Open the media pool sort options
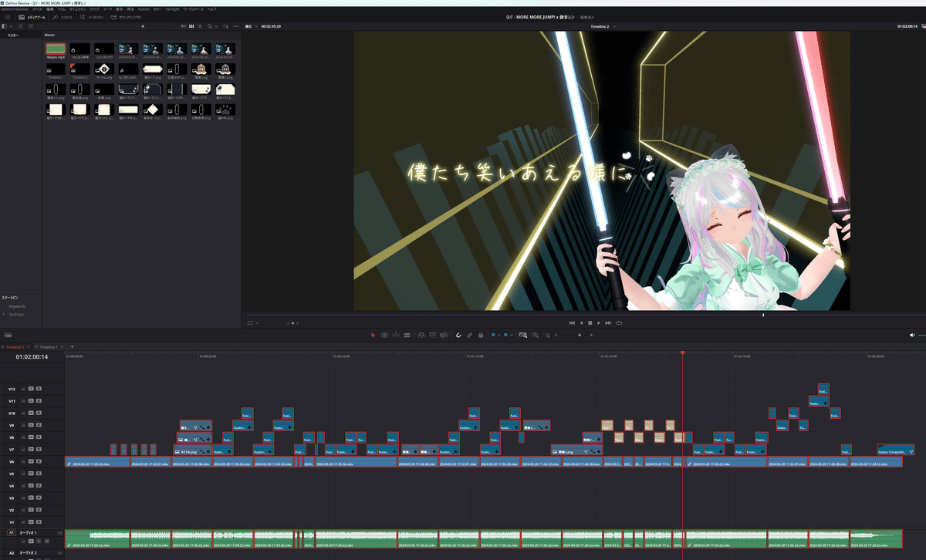Viewport: 926px width, 560px height. pyautogui.click(x=225, y=26)
